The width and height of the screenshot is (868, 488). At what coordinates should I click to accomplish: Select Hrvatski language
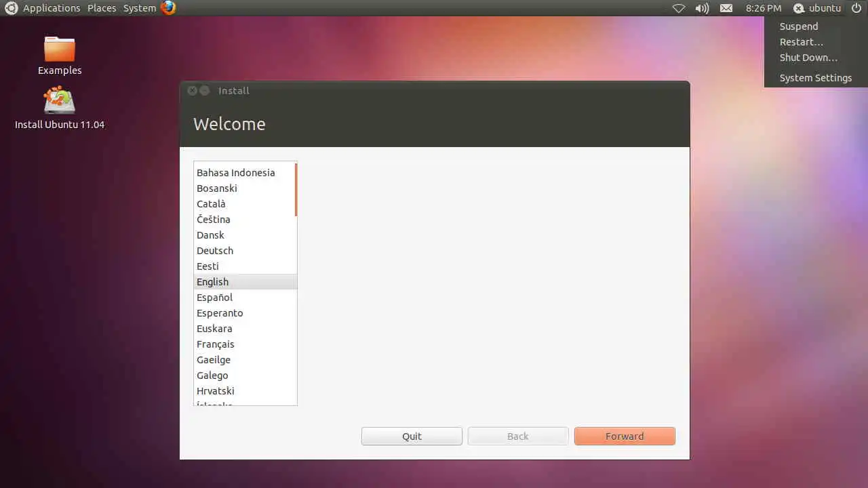point(244,391)
